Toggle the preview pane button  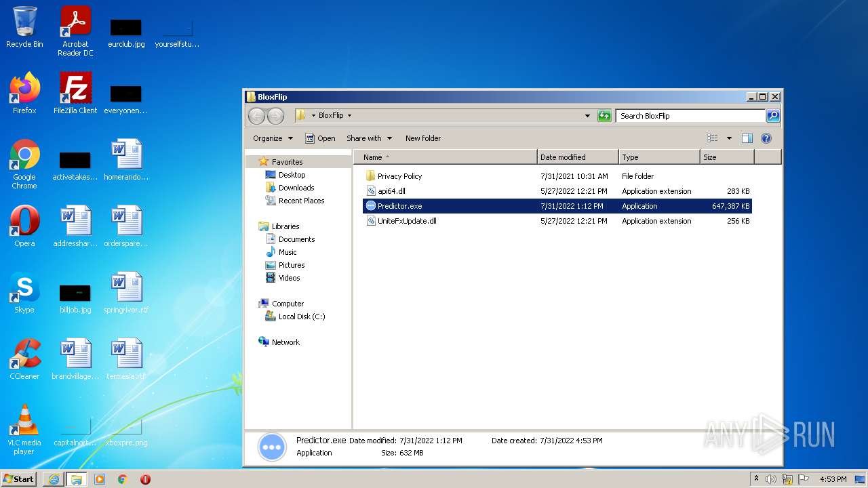pos(747,138)
